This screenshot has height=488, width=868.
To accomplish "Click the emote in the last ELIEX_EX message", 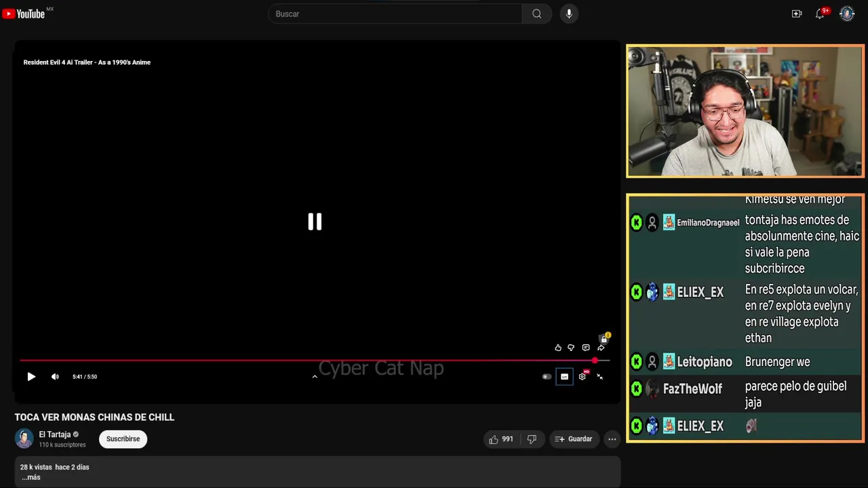I will coord(751,426).
